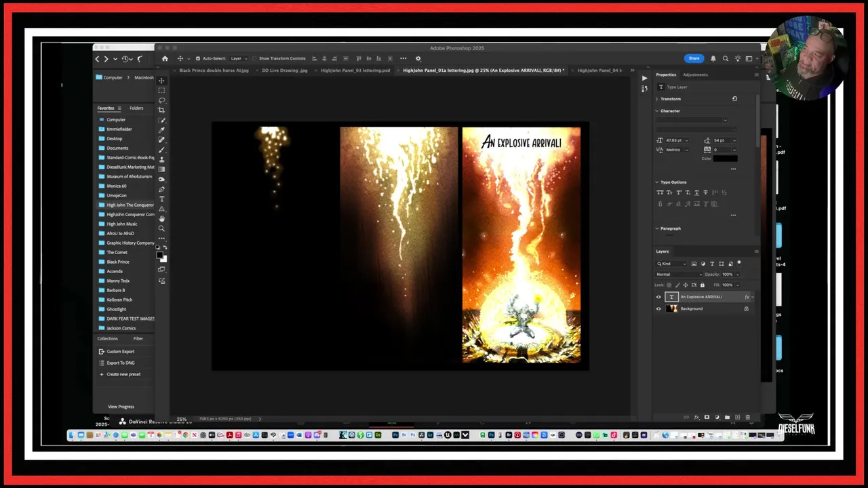Image resolution: width=868 pixels, height=488 pixels.
Task: Open the Normal blend mode dropdown
Action: coord(679,274)
